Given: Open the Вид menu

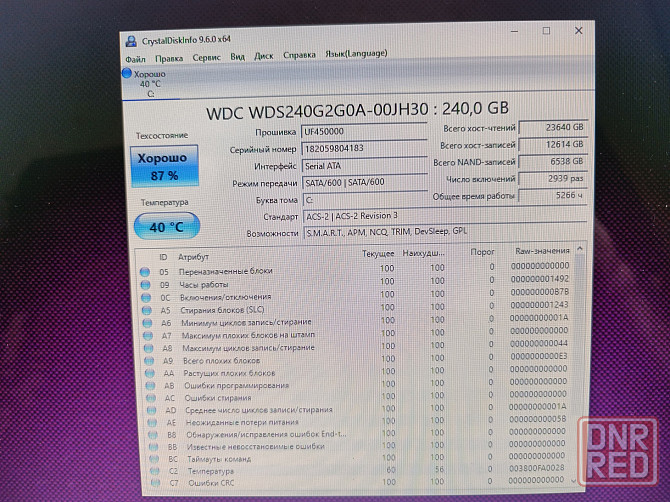Looking at the screenshot, I should point(238,56).
